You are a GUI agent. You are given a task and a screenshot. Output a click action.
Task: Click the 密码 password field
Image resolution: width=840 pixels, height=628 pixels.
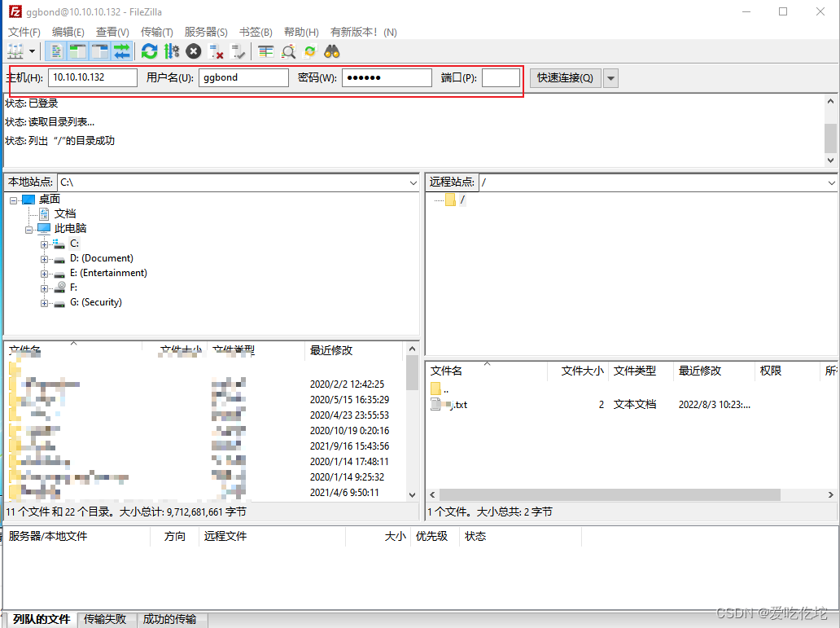[387, 77]
